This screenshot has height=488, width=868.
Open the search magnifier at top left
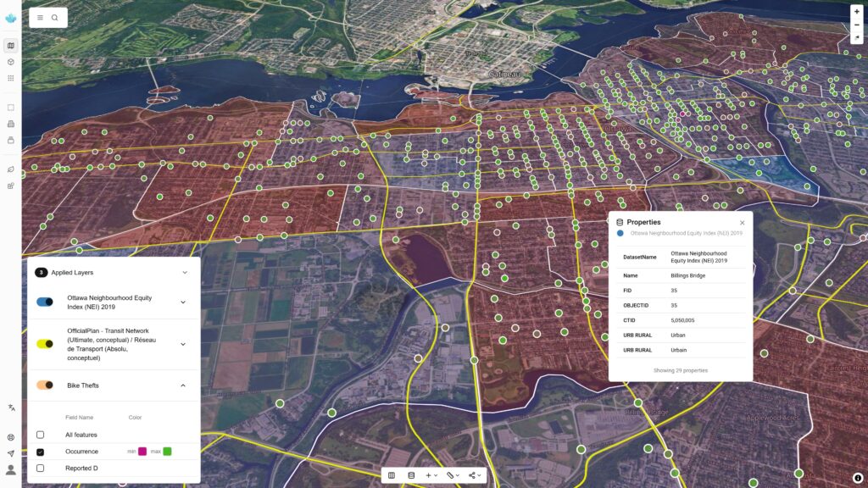point(53,17)
